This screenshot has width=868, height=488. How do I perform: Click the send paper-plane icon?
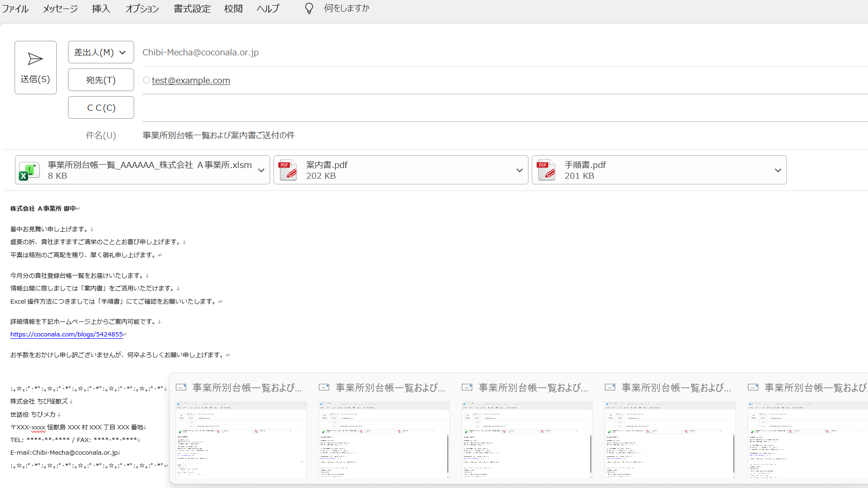(35, 59)
